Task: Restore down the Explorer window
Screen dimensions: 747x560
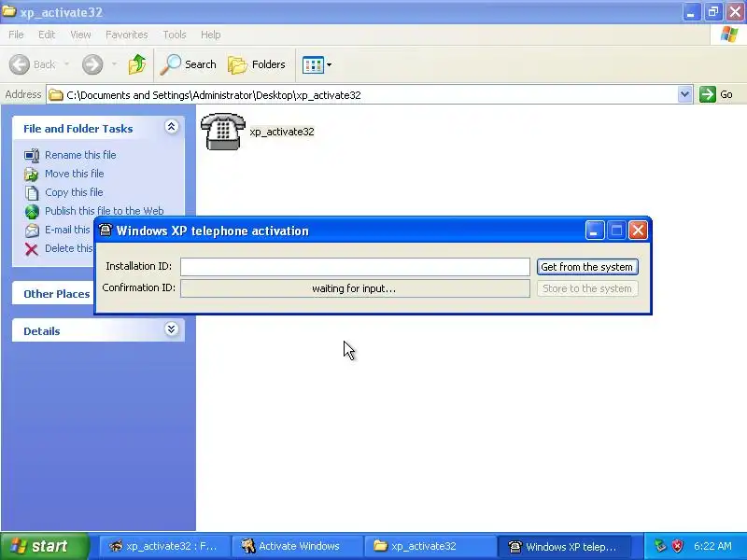Action: click(712, 11)
